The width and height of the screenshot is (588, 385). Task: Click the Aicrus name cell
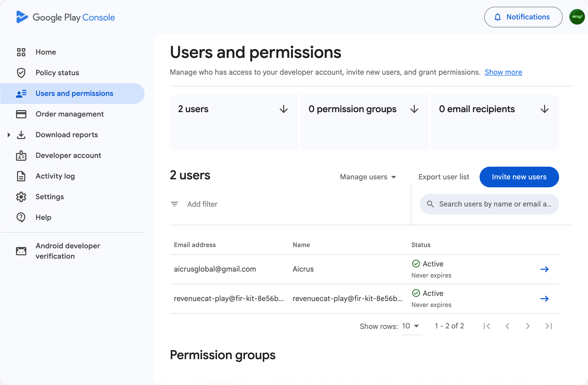point(303,269)
